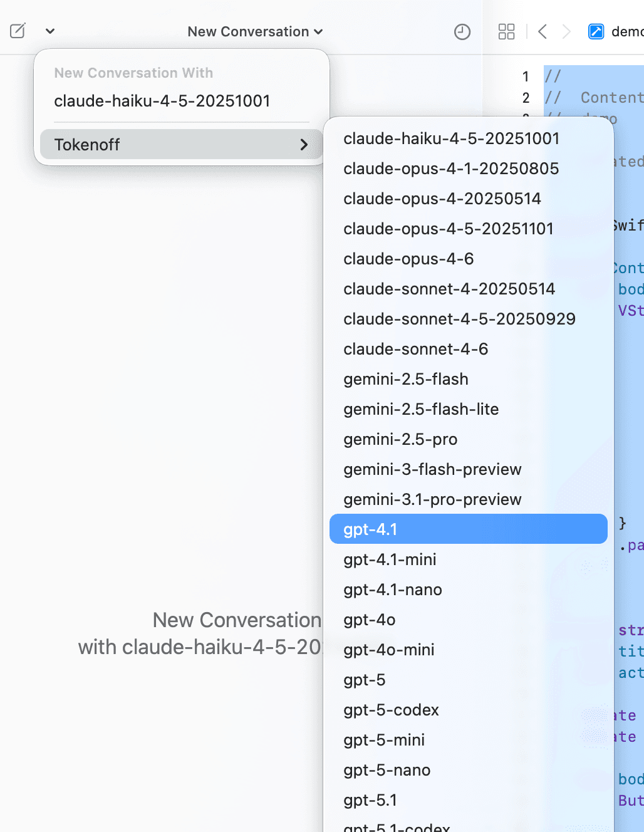Click line number 1 in editor gutter
Screen dimensions: 644x832
(x=526, y=76)
